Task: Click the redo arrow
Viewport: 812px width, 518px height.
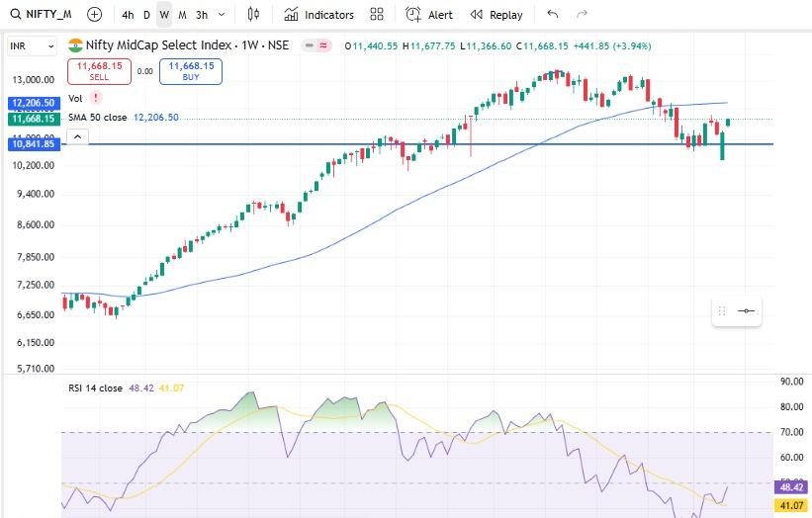Action: (x=583, y=15)
